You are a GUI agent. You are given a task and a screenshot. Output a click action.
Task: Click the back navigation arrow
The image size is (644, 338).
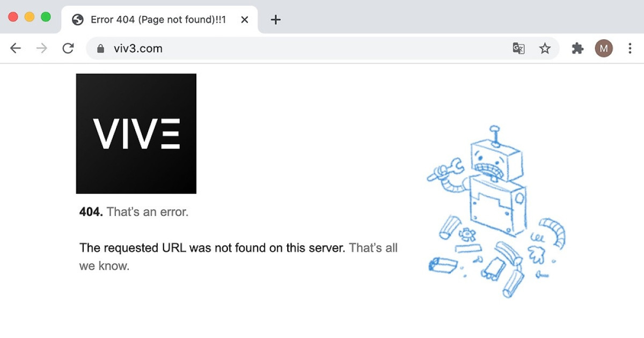click(16, 48)
